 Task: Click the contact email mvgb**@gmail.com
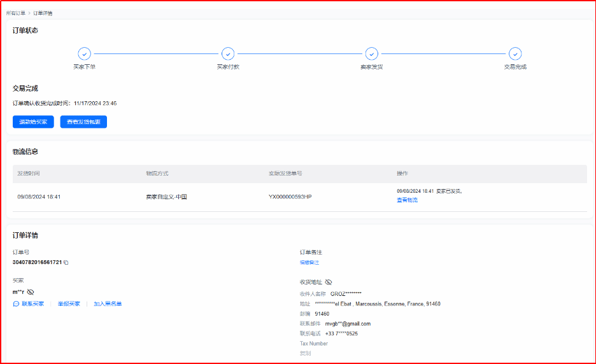coord(347,323)
